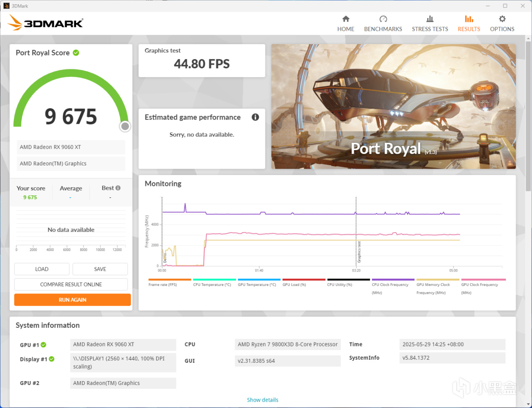
Task: Click the Port Royal preview image
Action: tap(393, 107)
